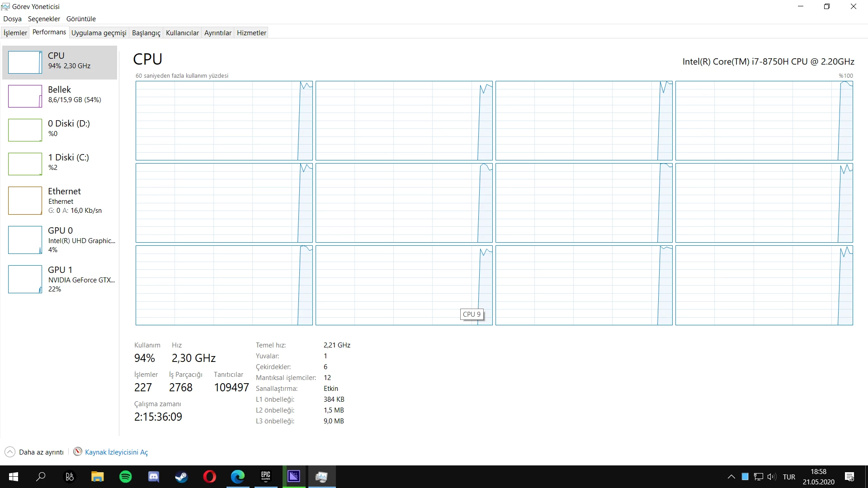Click Kaynak İzleyicisini Aç link

[116, 452]
